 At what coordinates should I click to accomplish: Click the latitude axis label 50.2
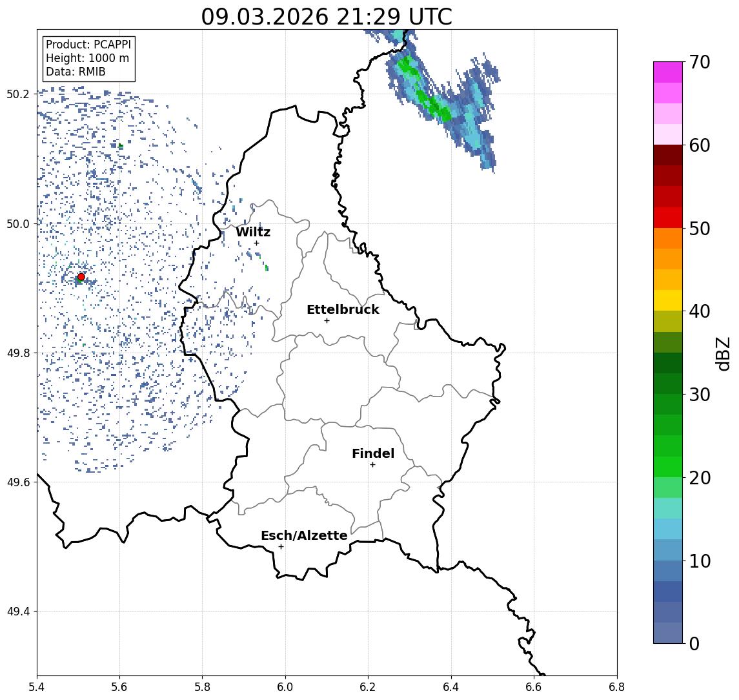18,94
